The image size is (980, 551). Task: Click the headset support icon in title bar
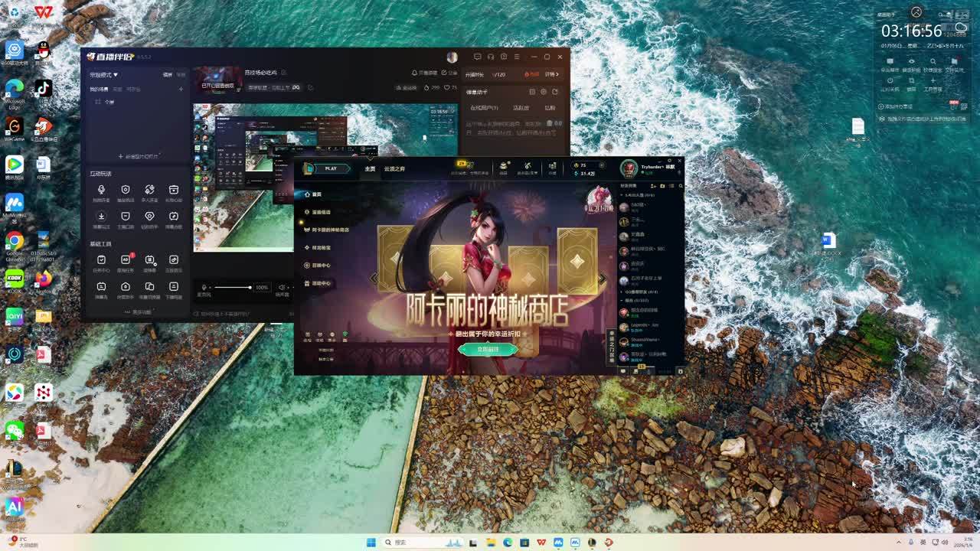tap(491, 57)
